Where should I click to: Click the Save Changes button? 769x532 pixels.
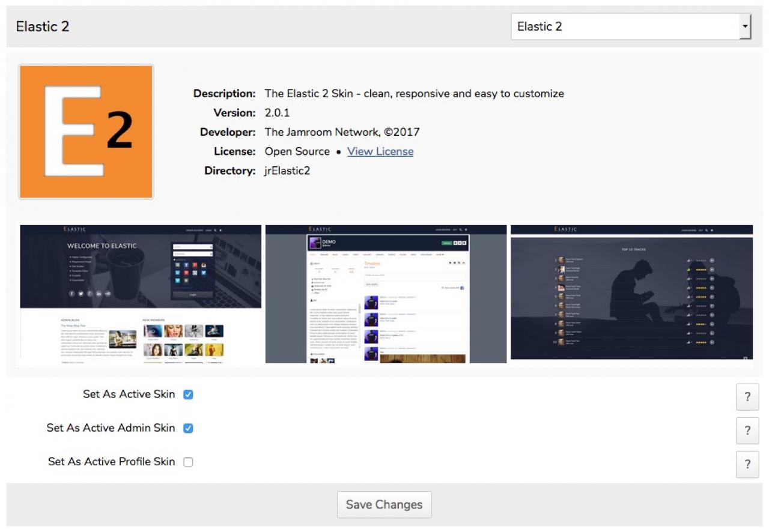384,504
